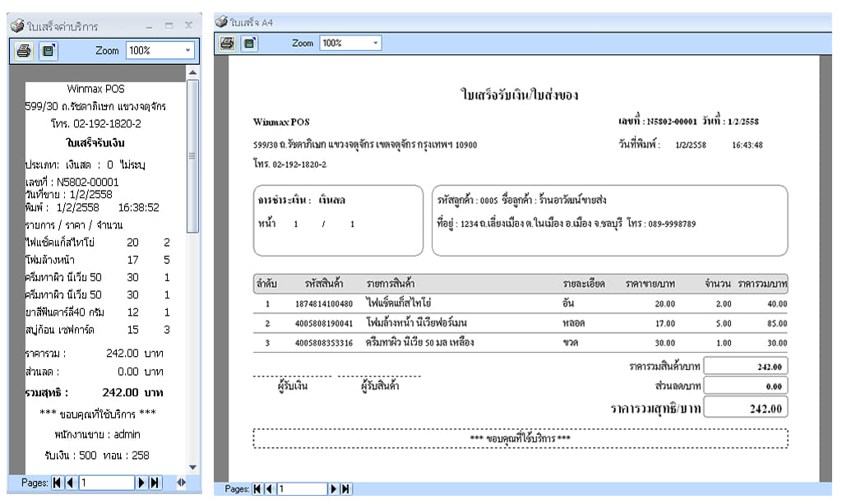Viewport: 842px width, 504px height.
Task: Click horizontal split arrows beside small window pager
Action: [182, 483]
